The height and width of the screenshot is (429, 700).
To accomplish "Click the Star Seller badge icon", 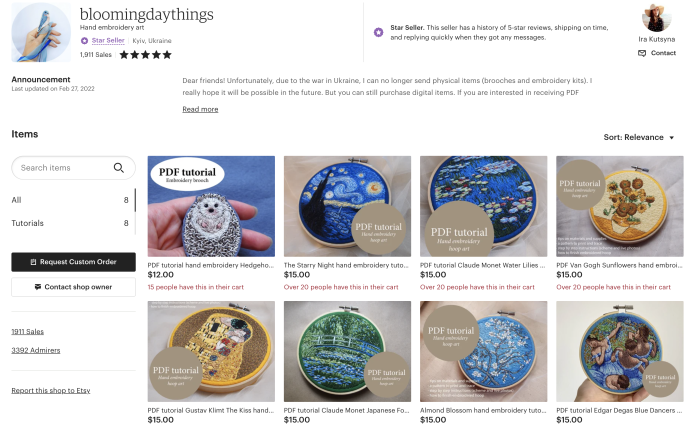I will coord(84,41).
